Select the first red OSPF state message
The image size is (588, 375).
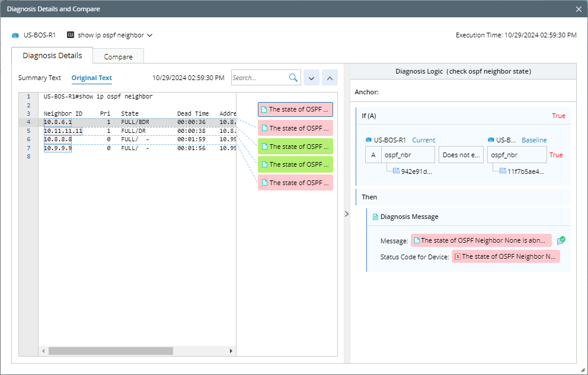[x=295, y=109]
